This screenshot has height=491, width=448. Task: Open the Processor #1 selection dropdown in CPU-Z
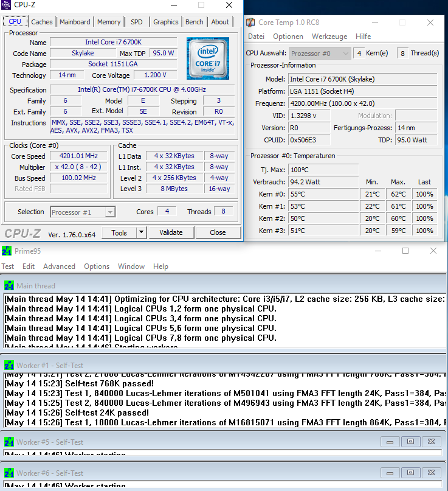pos(110,212)
